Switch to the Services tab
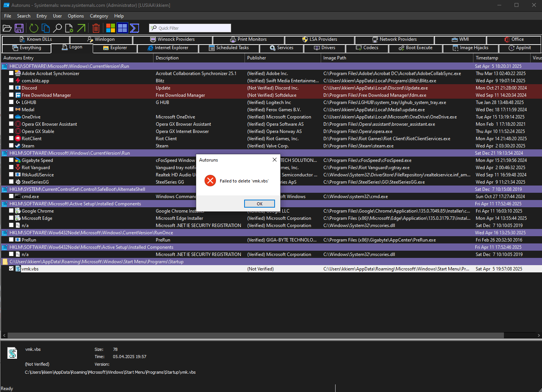 coord(281,48)
